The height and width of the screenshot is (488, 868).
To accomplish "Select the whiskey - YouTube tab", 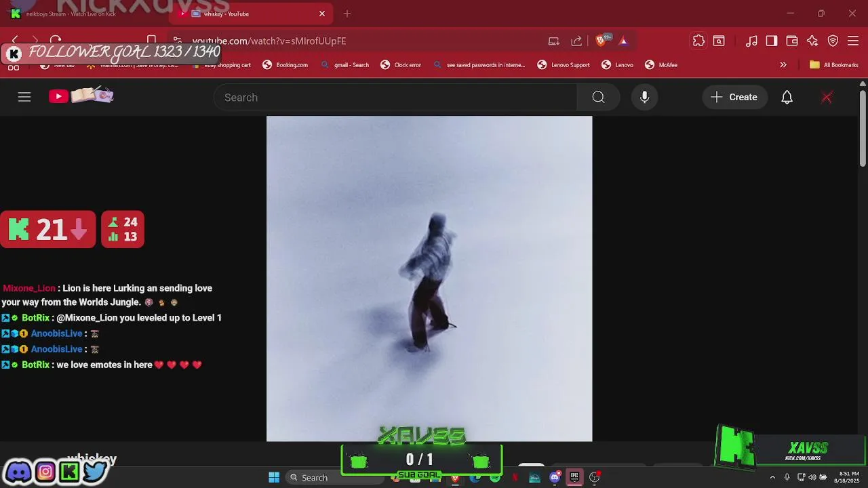I will click(x=251, y=14).
